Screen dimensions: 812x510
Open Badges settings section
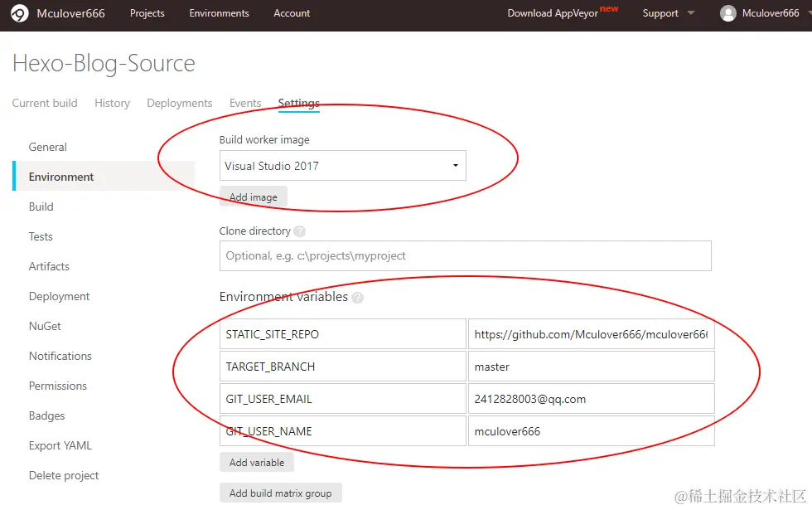click(46, 415)
